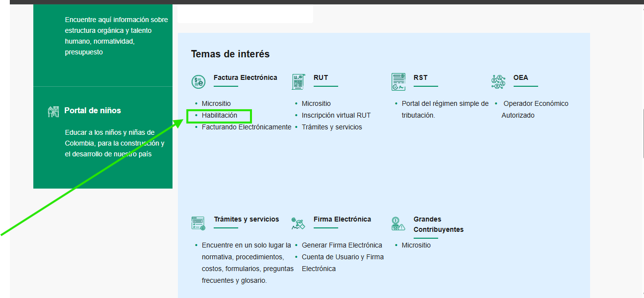Open Trámites y servicios under RUT
644x298 pixels.
tap(332, 127)
